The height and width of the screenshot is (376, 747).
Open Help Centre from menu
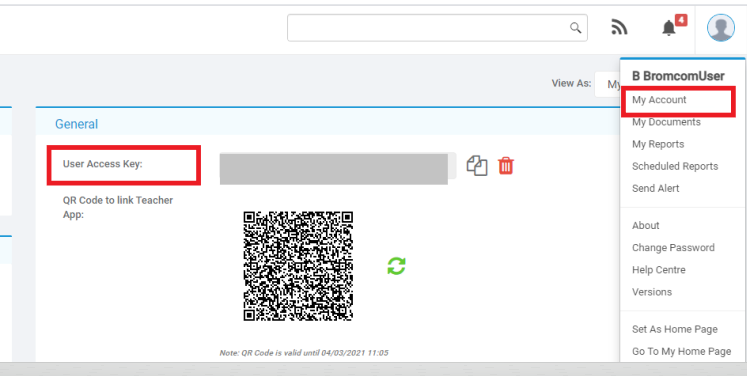658,270
